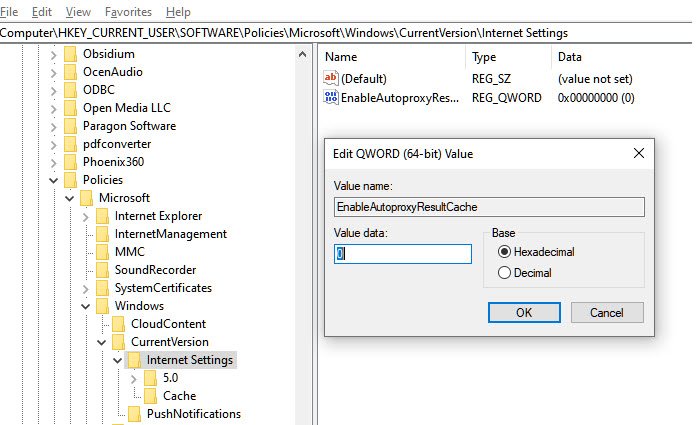
Task: Select the Microsoft folder icon
Action: pyautogui.click(x=87, y=198)
